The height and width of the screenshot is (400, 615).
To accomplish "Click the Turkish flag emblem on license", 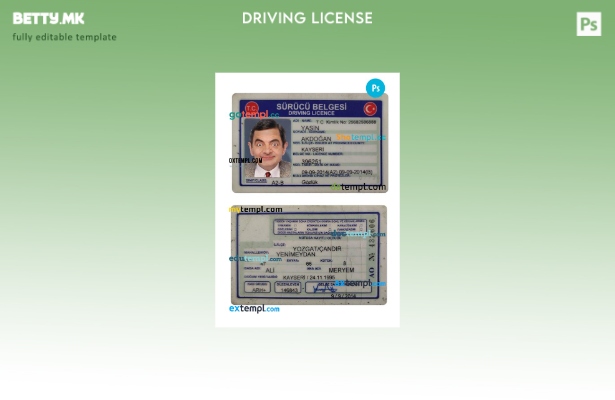I will pyautogui.click(x=370, y=108).
